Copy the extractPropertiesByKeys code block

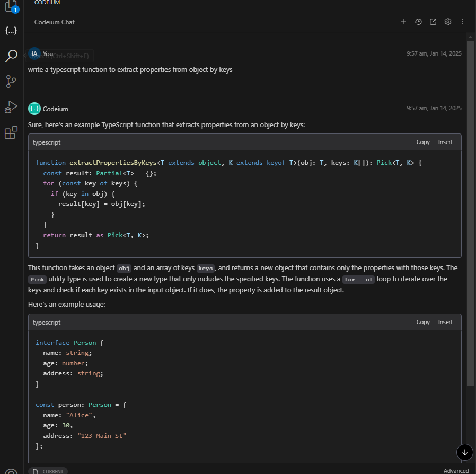click(x=423, y=142)
